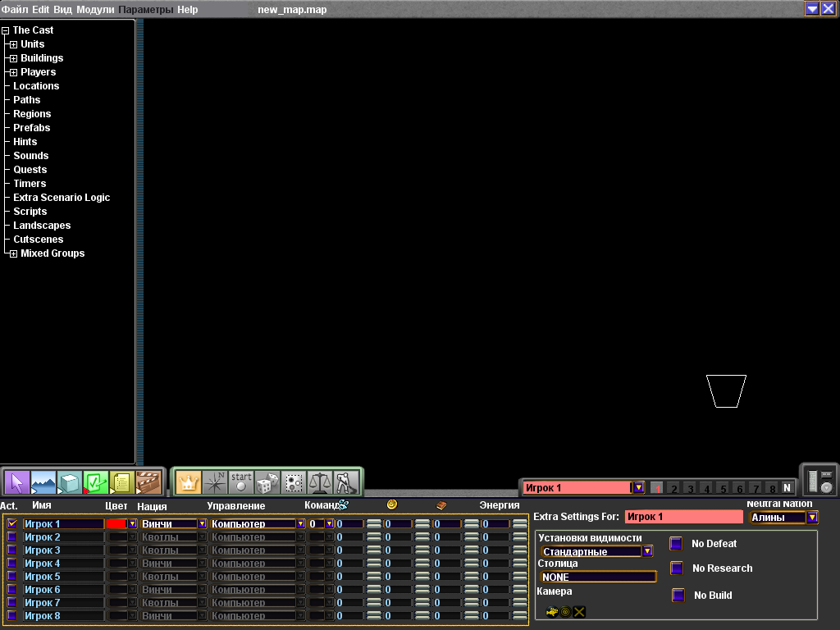Enable the No Build checkbox
Viewport: 840px width, 630px height.
click(x=678, y=595)
